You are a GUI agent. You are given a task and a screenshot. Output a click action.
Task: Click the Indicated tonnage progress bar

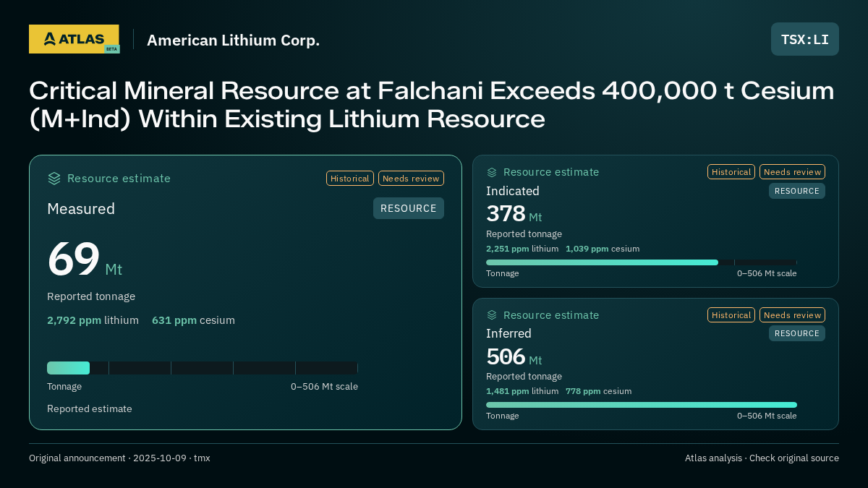[x=642, y=262]
